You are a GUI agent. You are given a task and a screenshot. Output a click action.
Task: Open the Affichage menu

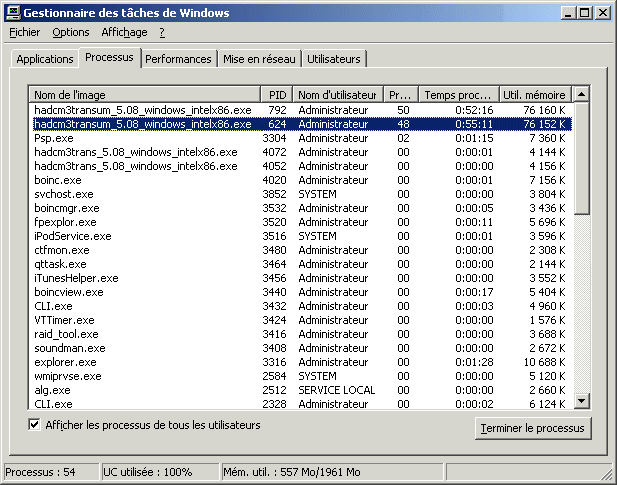pos(124,32)
